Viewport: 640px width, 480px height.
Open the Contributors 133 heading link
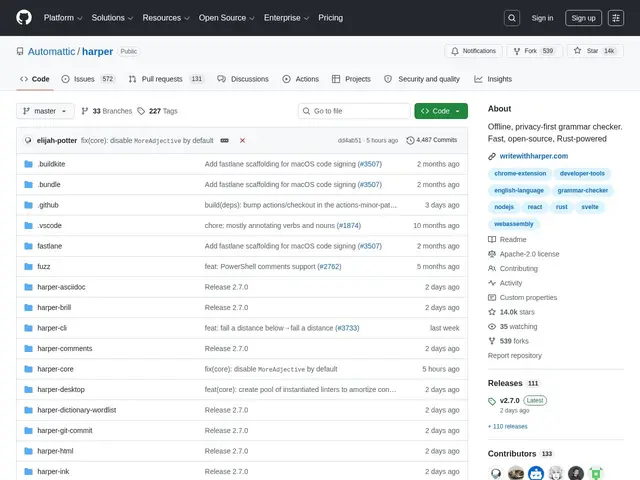point(520,454)
